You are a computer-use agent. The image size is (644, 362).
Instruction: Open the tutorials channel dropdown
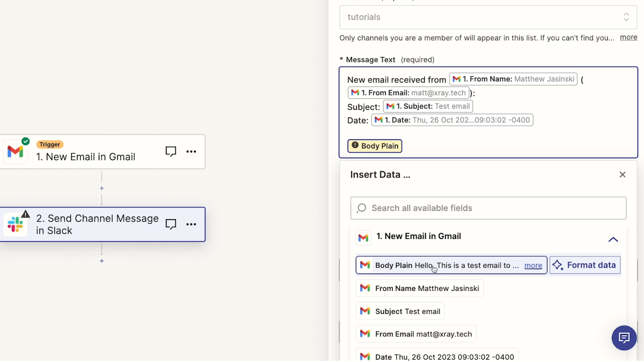point(488,17)
